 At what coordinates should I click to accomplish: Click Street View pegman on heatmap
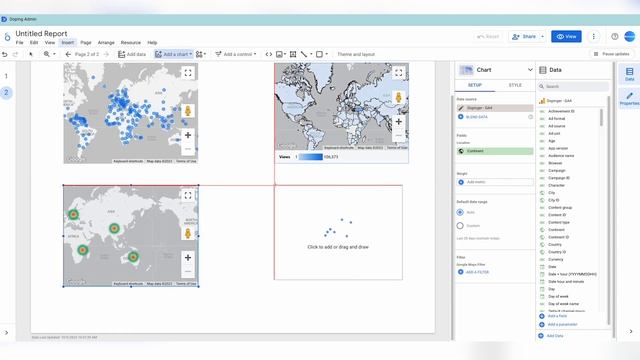(x=188, y=233)
